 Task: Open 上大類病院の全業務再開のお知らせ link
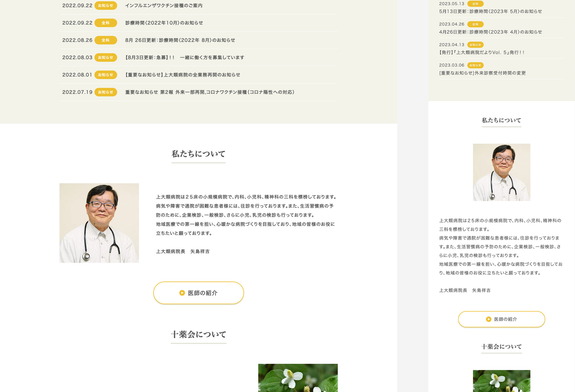click(182, 75)
